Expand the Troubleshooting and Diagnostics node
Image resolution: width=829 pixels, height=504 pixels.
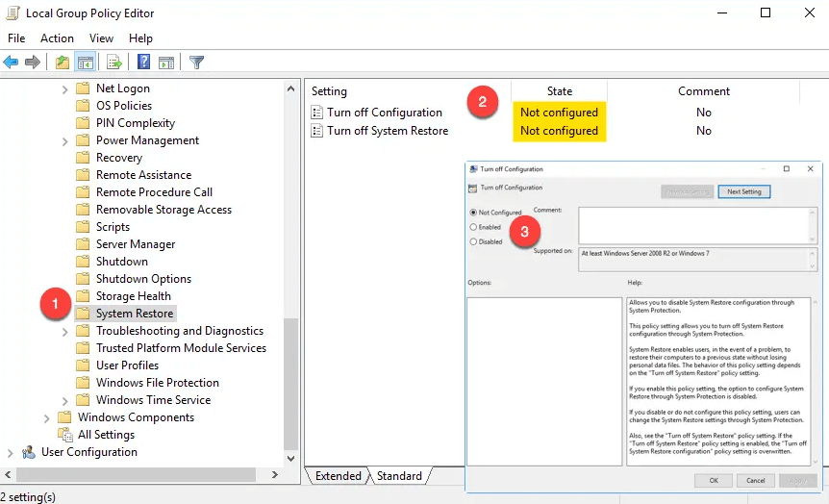(x=65, y=331)
